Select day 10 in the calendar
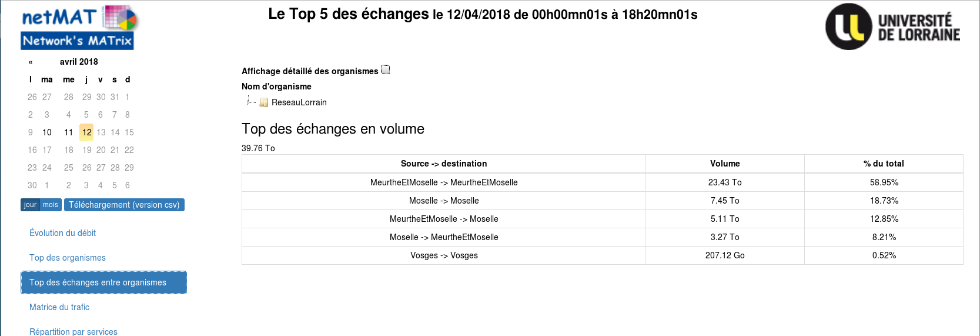 point(47,132)
